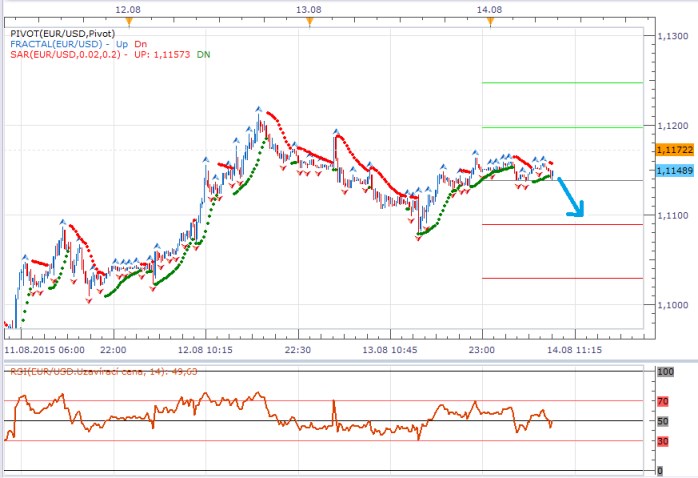Click the blue downward forecast arrow
Viewport: 698px width, 478px height.
point(571,197)
